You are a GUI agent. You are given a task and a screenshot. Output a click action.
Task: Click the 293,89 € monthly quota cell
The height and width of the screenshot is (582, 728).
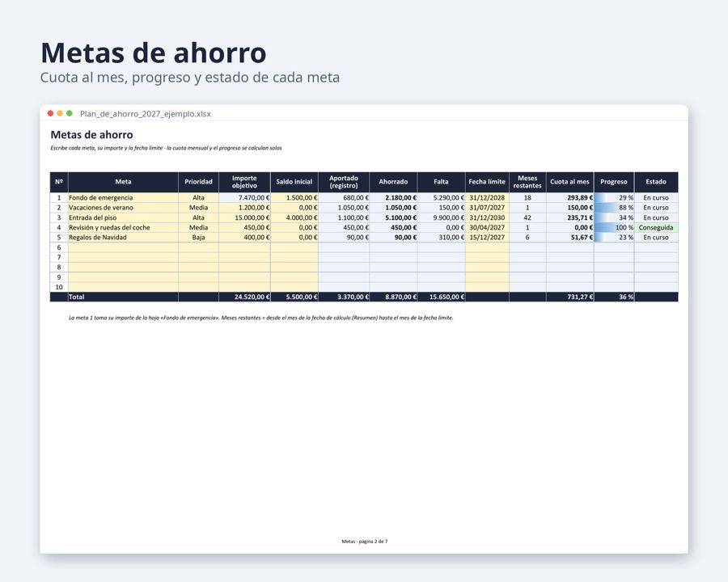[x=569, y=198]
